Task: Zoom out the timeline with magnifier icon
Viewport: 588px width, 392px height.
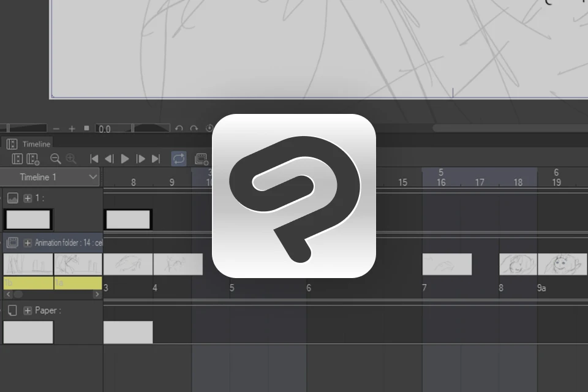Action: (56, 159)
